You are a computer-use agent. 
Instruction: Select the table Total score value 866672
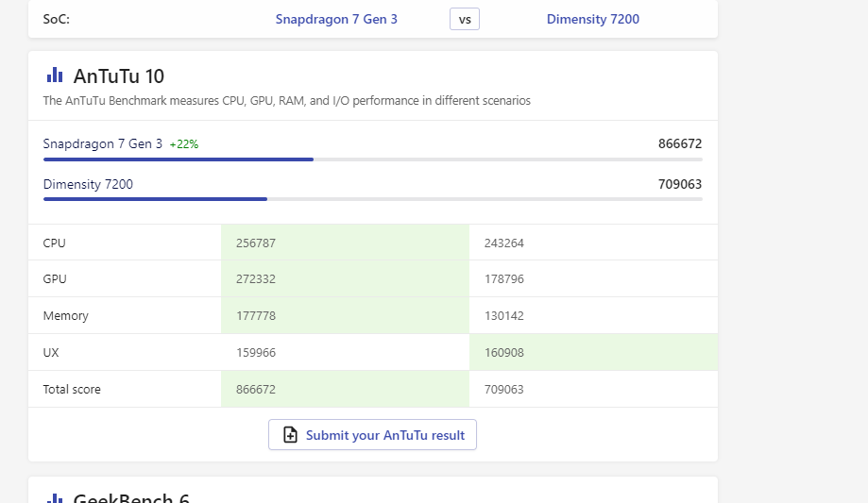256,390
